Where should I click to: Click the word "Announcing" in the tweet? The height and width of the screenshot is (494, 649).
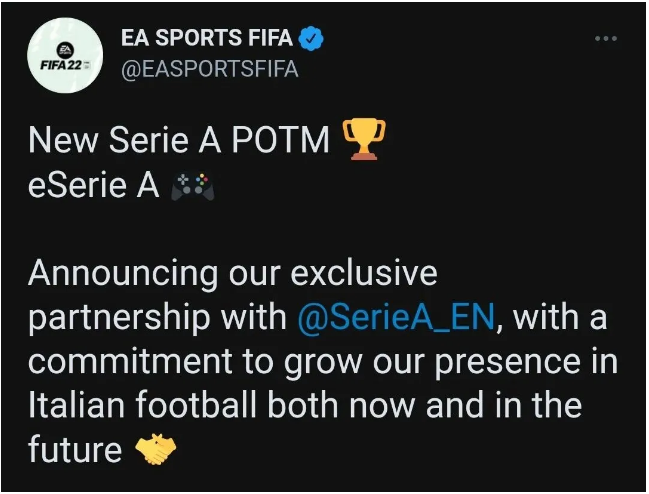click(x=123, y=275)
